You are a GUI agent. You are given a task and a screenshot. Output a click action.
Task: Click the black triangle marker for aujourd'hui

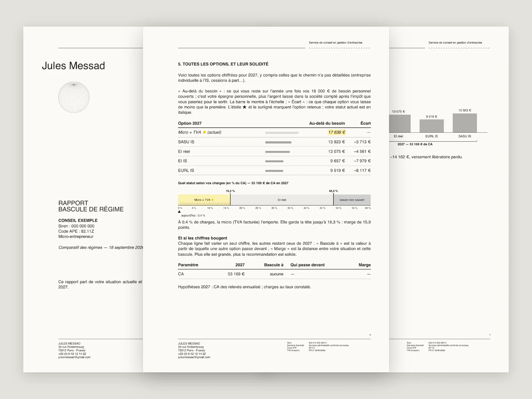click(180, 211)
